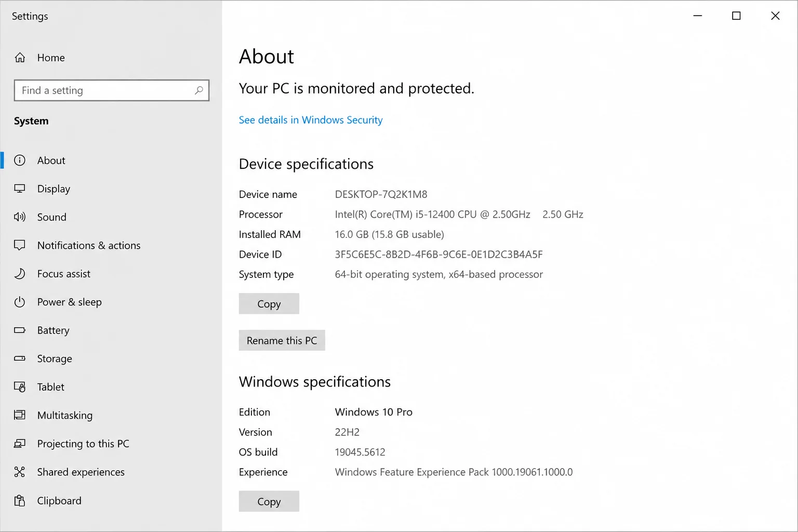The height and width of the screenshot is (532, 798).
Task: Open Shared experiences label
Action: coord(81,472)
